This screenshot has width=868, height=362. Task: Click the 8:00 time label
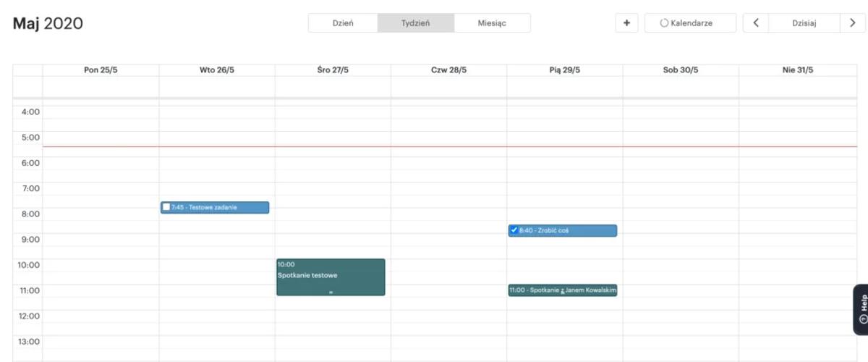30,214
